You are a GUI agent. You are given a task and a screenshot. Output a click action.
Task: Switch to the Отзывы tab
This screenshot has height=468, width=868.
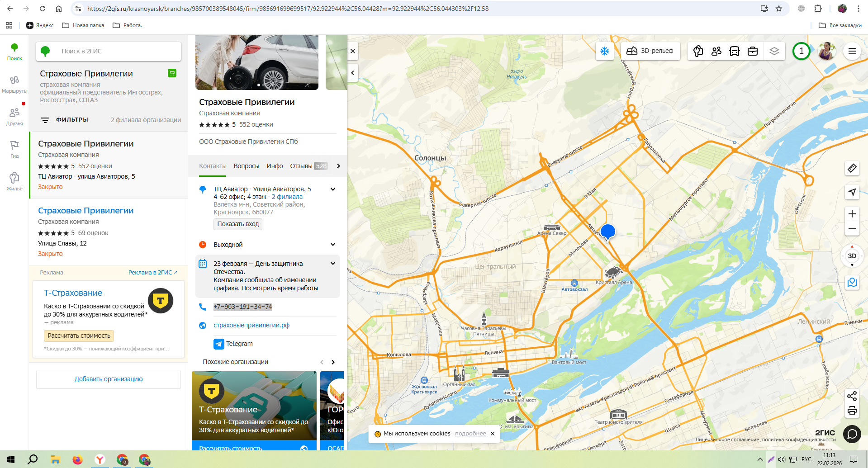(308, 166)
